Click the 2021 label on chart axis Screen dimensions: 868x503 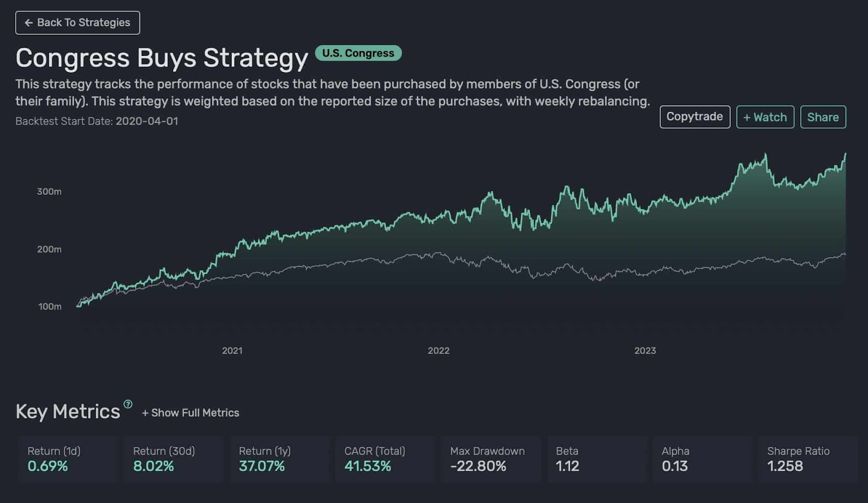pos(232,351)
